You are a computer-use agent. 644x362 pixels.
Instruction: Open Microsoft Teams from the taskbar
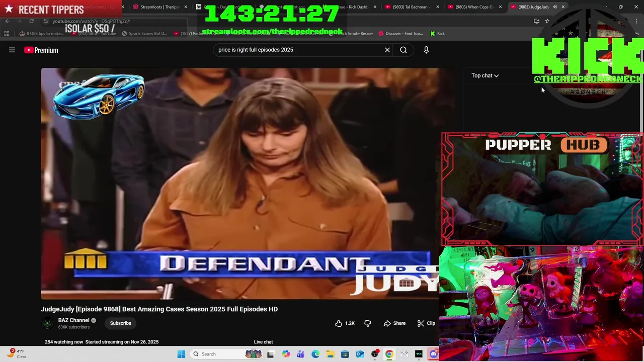click(x=300, y=354)
